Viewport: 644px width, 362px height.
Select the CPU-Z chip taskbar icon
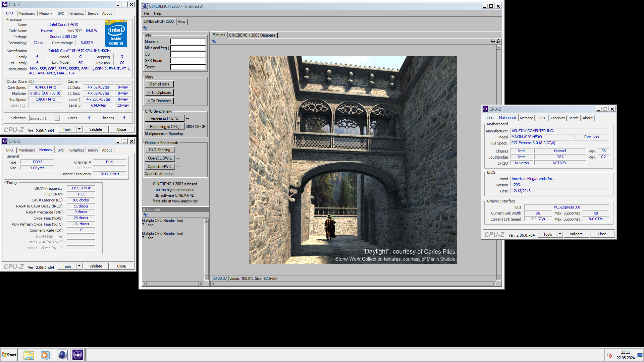78,355
